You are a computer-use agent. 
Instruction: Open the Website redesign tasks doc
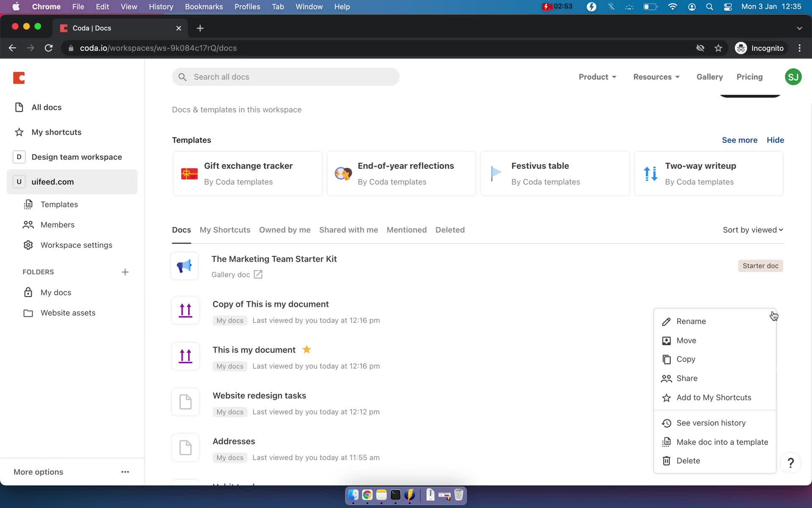point(259,396)
